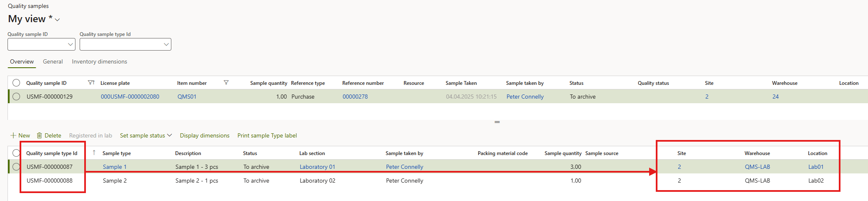Open the Inventory dimensions tab
This screenshot has width=868, height=201.
[99, 61]
